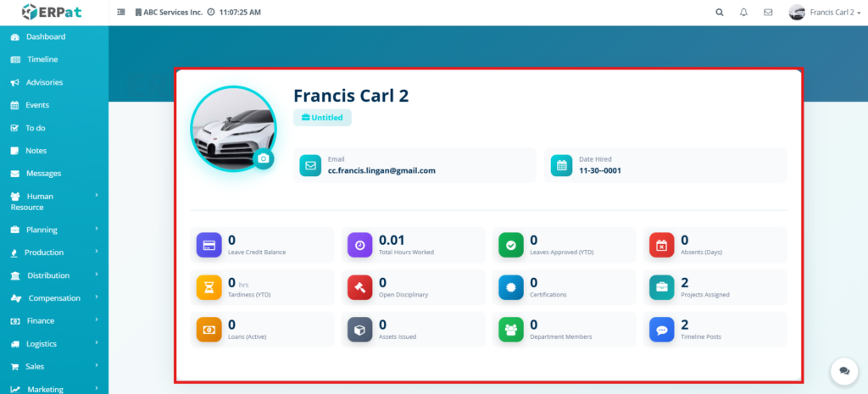Open the notifications bell icon
The height and width of the screenshot is (394, 868).
tap(743, 13)
